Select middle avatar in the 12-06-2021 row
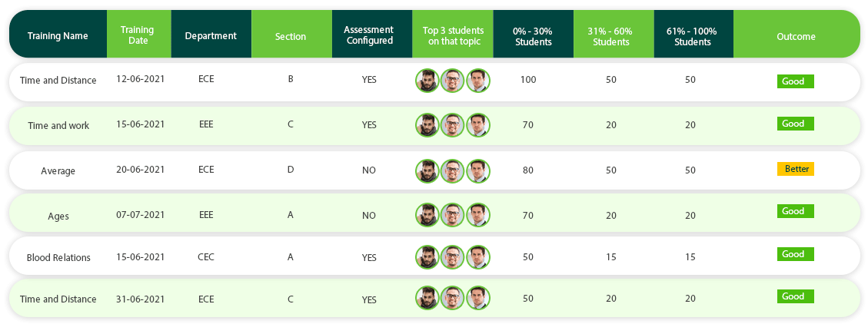 pos(452,80)
